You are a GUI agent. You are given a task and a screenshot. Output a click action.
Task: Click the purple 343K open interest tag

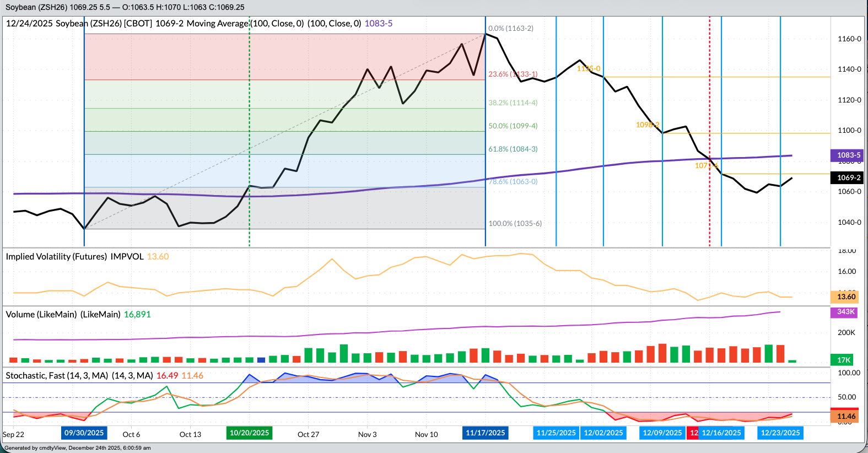pyautogui.click(x=845, y=312)
